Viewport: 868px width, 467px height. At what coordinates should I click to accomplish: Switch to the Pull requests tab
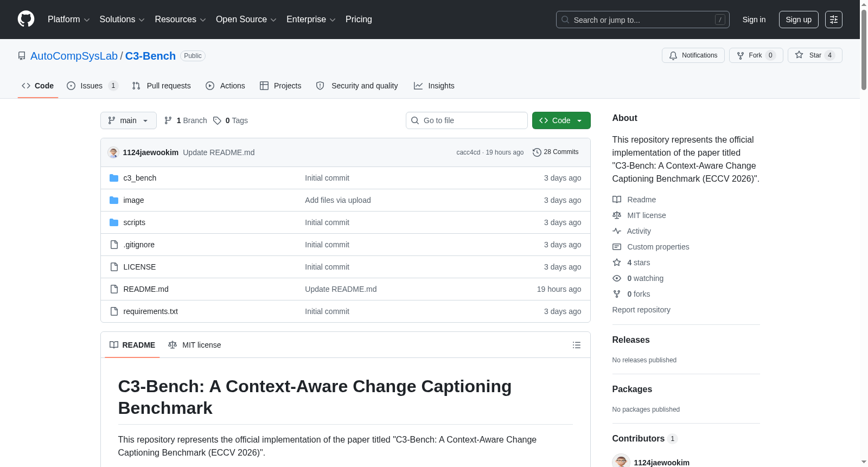(162, 86)
